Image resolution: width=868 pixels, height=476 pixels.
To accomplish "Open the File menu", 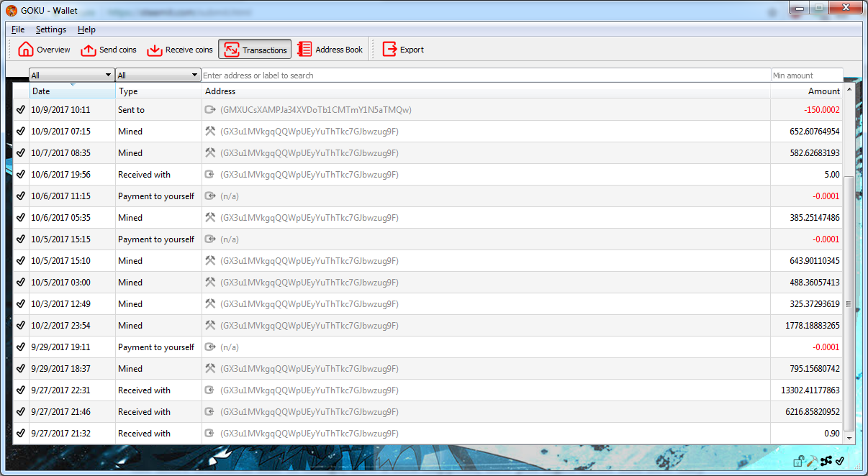I will tap(18, 29).
